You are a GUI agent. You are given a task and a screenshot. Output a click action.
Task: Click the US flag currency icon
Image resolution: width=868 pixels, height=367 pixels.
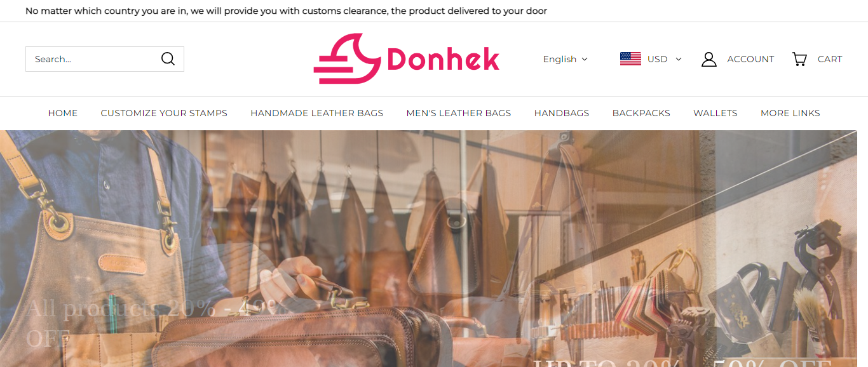(630, 59)
